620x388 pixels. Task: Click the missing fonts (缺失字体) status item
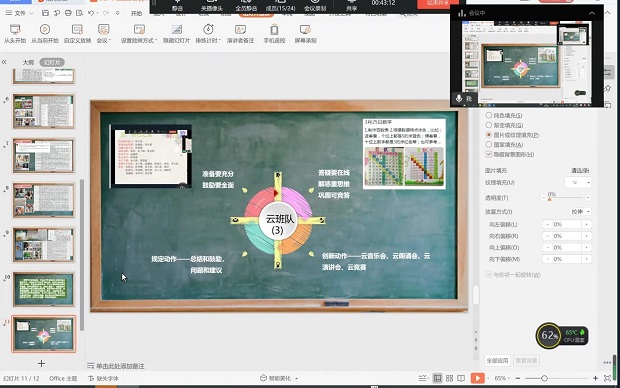click(x=103, y=379)
